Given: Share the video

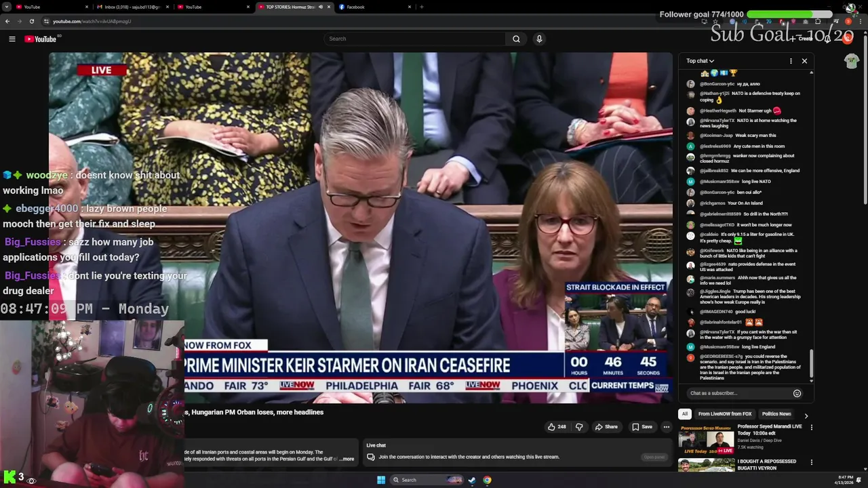Looking at the screenshot, I should (606, 427).
